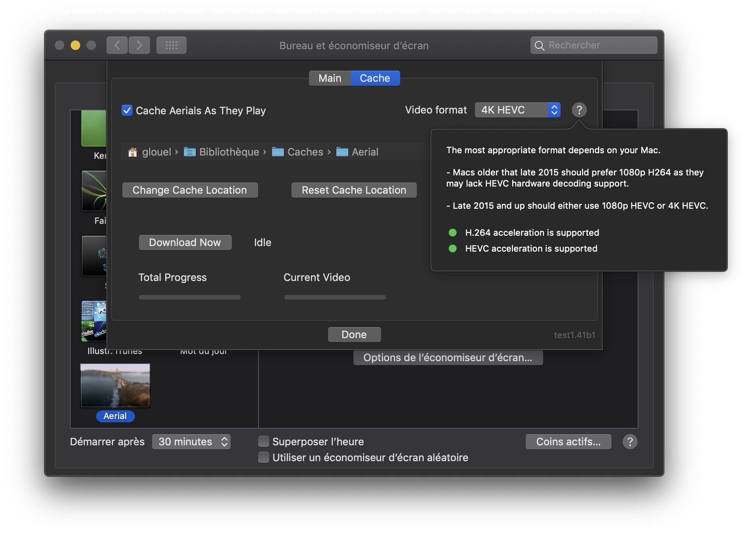Click the Done button
This screenshot has height=535, width=756.
click(354, 335)
